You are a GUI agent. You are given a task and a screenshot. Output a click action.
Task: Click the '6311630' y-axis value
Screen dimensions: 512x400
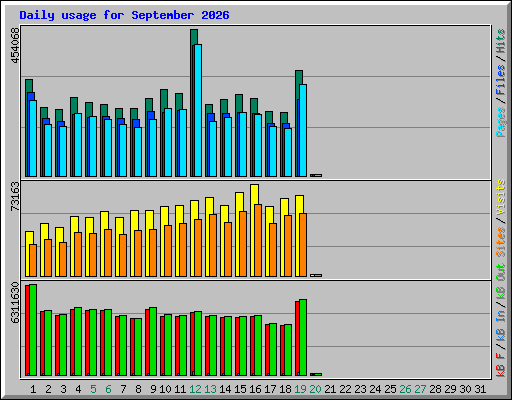(15, 303)
